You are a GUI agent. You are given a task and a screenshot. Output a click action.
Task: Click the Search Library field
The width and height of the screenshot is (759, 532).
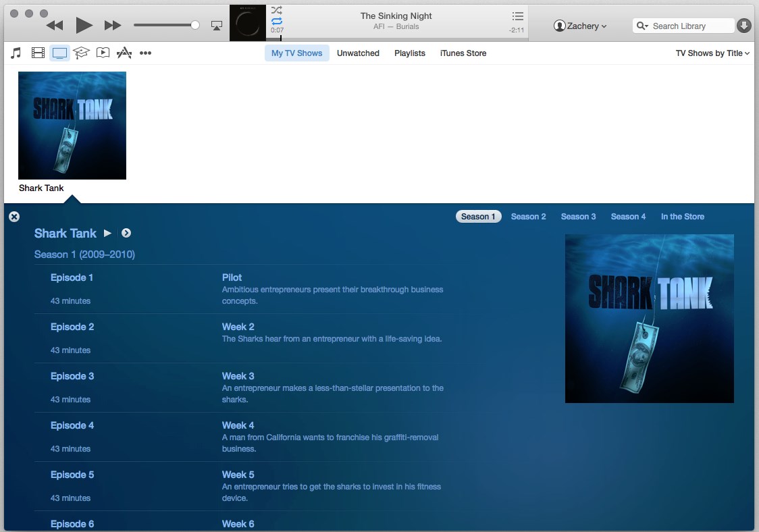click(683, 26)
